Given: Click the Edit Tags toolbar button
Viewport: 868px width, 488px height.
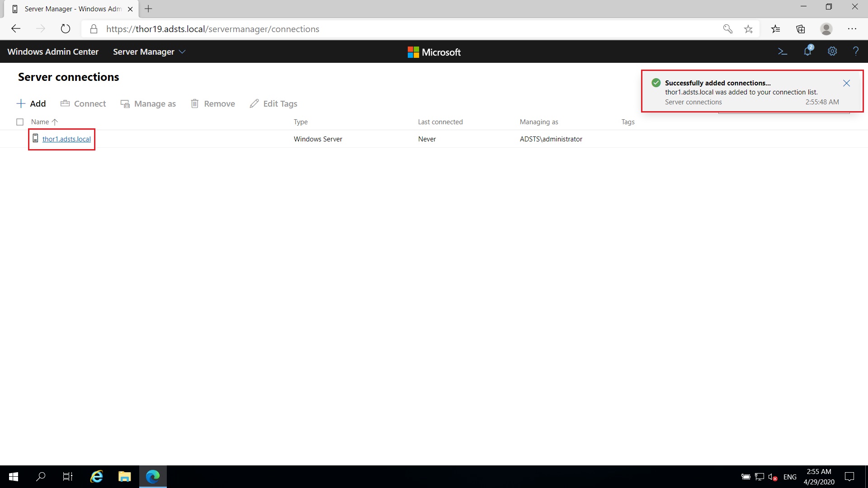Looking at the screenshot, I should tap(274, 103).
